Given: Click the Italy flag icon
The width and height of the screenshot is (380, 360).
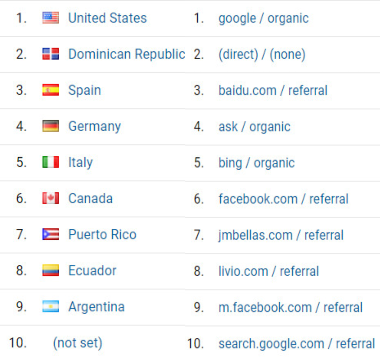Looking at the screenshot, I should coord(51,162).
